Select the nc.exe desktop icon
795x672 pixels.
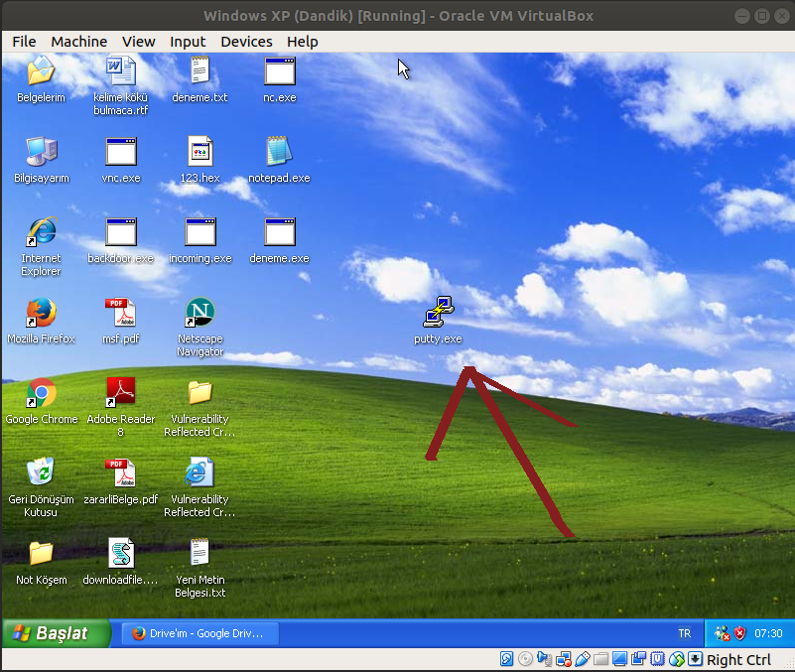coord(279,71)
